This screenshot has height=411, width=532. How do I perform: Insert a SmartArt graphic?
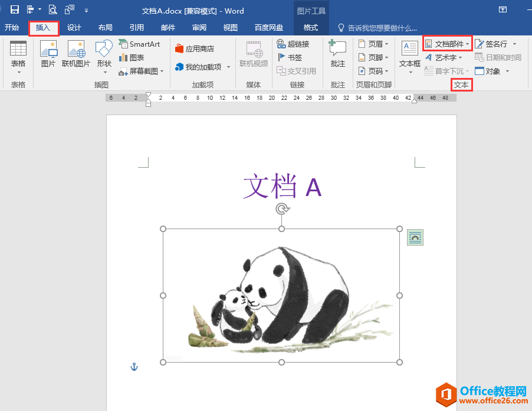click(139, 44)
